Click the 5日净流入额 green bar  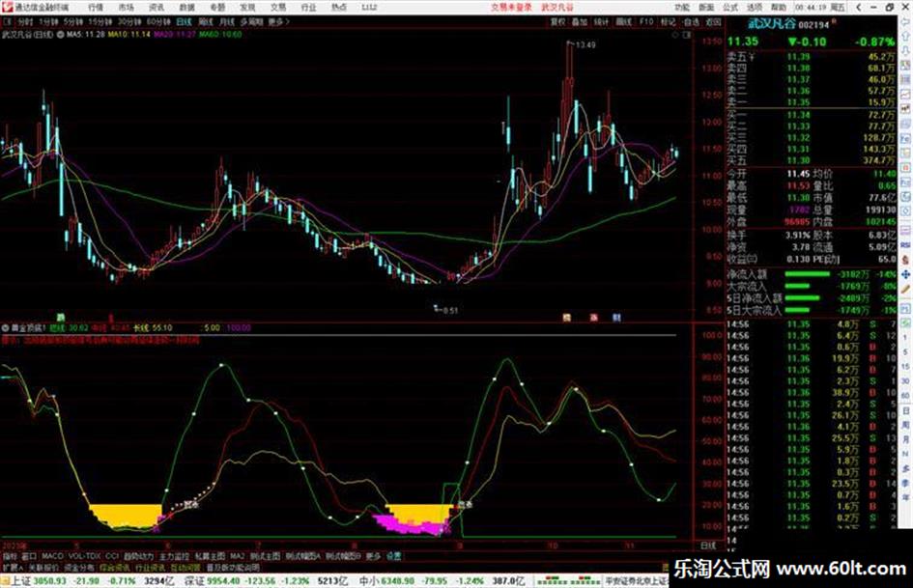(802, 298)
